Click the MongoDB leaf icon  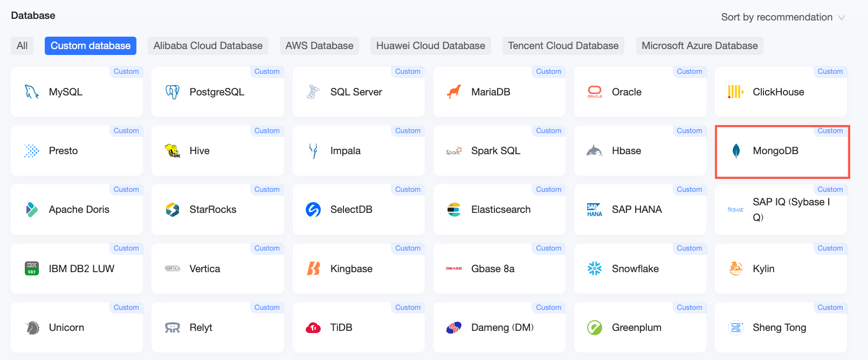click(736, 151)
